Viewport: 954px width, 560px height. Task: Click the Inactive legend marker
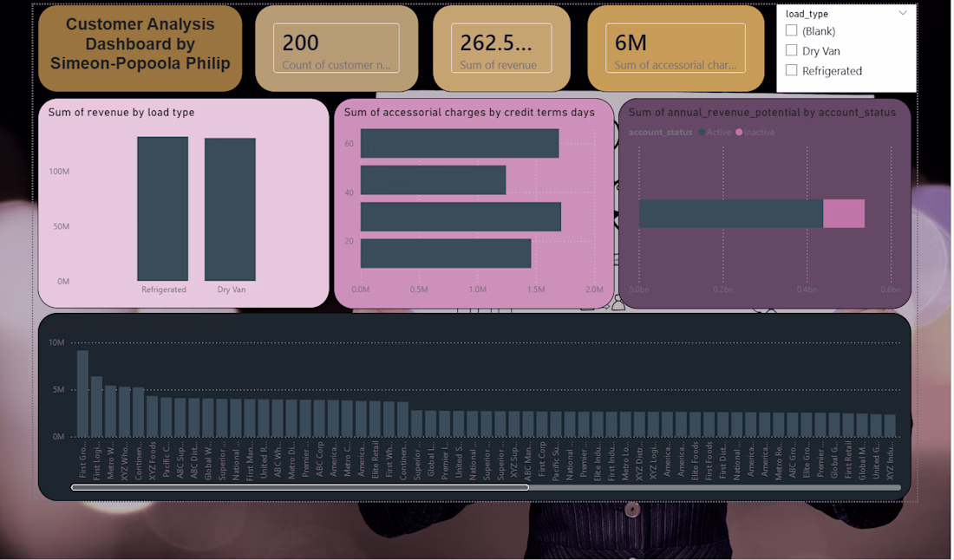(739, 132)
